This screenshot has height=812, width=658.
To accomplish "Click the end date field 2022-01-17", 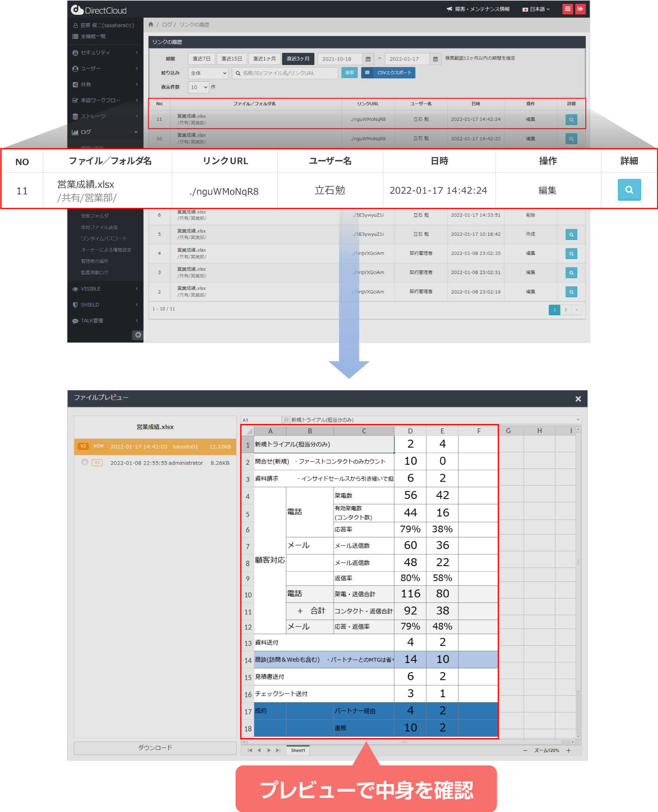I will (407, 59).
